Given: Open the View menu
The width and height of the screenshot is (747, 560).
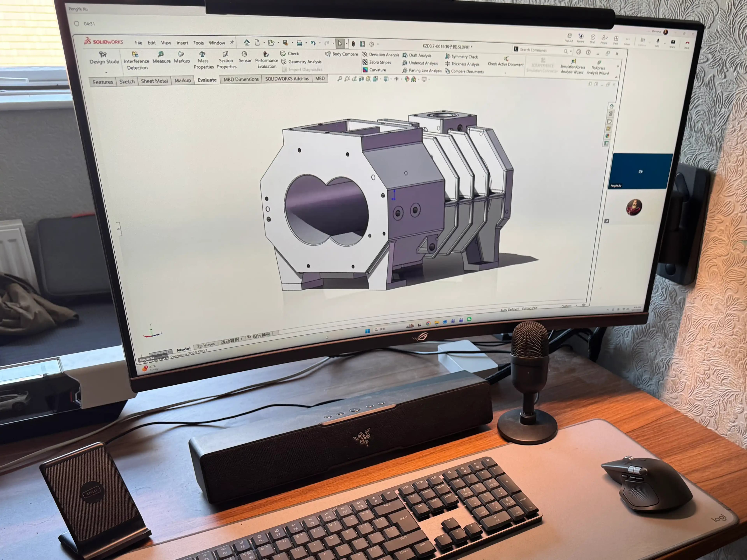Looking at the screenshot, I should [166, 43].
